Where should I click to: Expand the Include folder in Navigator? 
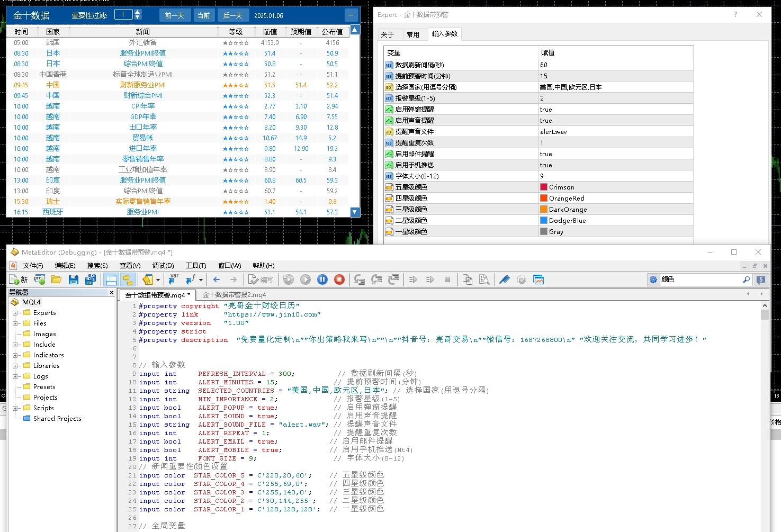(x=15, y=345)
